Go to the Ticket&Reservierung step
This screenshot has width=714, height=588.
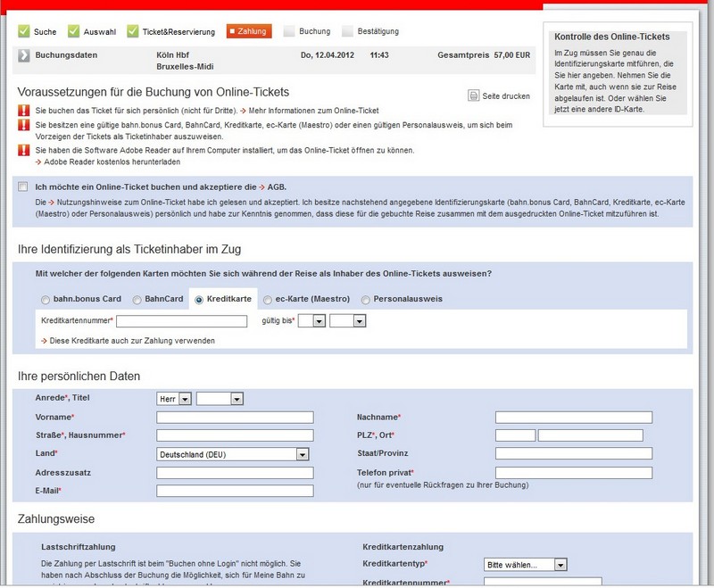tap(178, 32)
